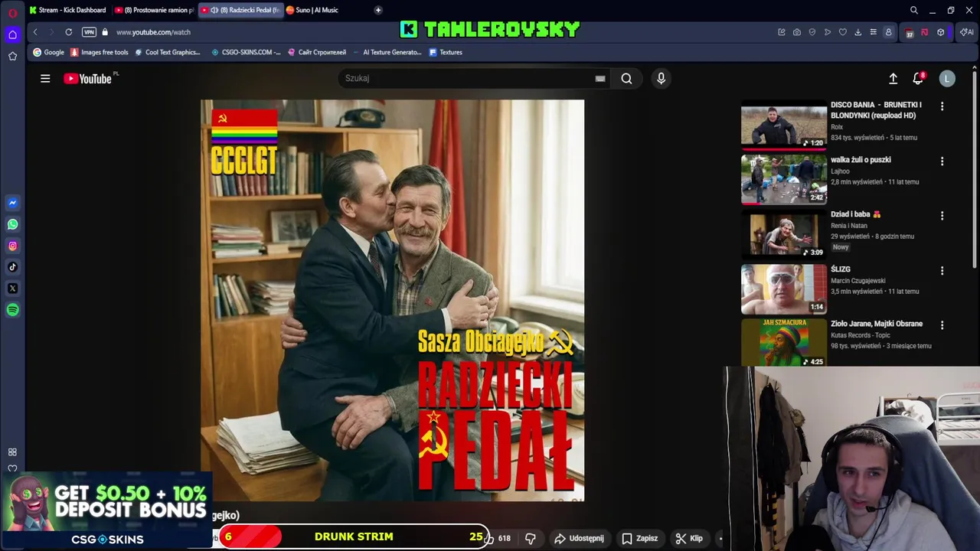Open browser tab search magnifier
This screenshot has height=551, width=980.
tap(914, 10)
